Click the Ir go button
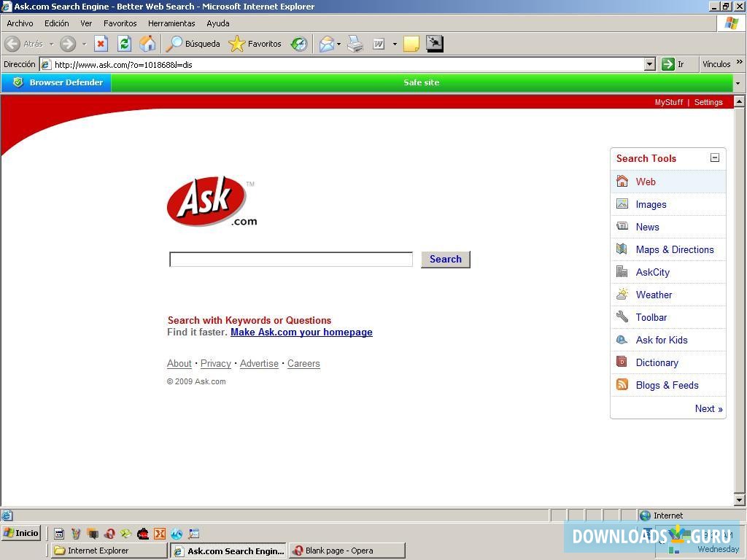This screenshot has height=560, width=747. 673,64
